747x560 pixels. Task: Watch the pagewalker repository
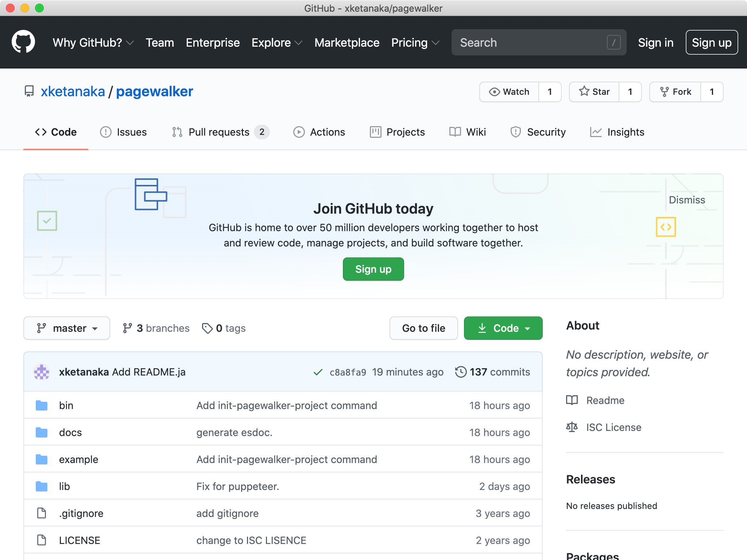[509, 92]
